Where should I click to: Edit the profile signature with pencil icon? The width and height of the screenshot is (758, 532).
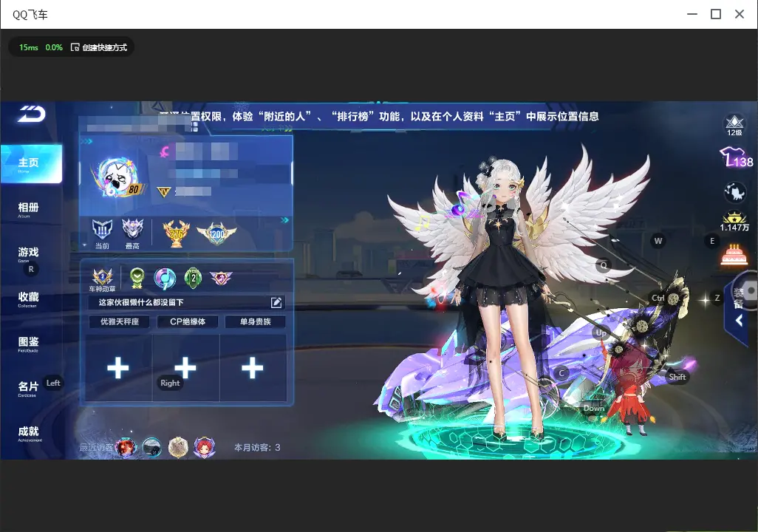(276, 303)
